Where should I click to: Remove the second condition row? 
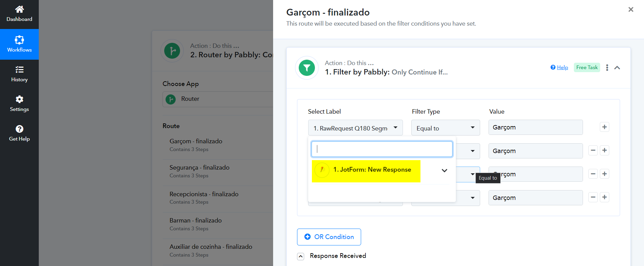click(x=593, y=150)
